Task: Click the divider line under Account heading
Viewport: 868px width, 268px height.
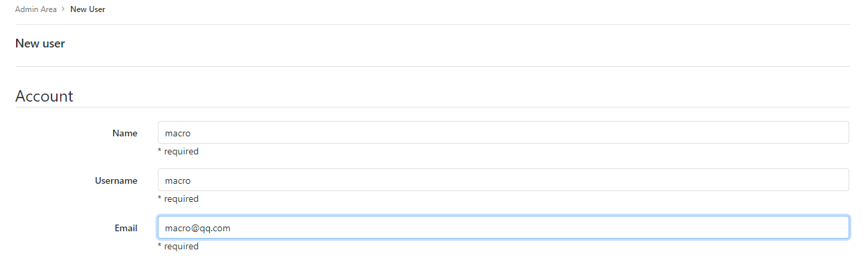Action: (x=432, y=107)
